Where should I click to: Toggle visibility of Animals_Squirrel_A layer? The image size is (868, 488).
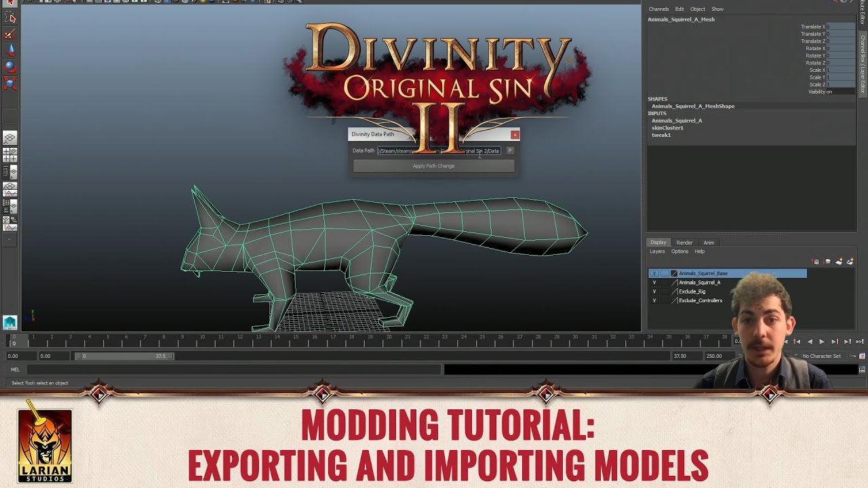[x=654, y=283]
